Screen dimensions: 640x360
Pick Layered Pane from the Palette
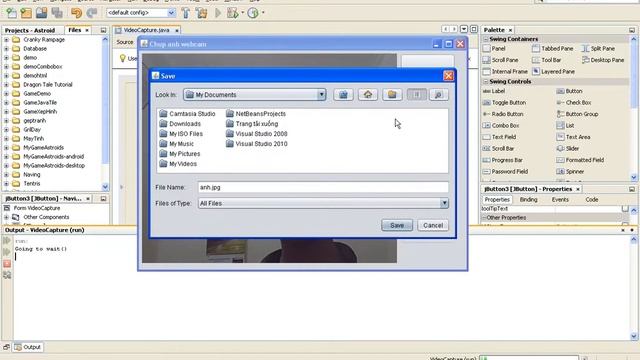click(553, 71)
